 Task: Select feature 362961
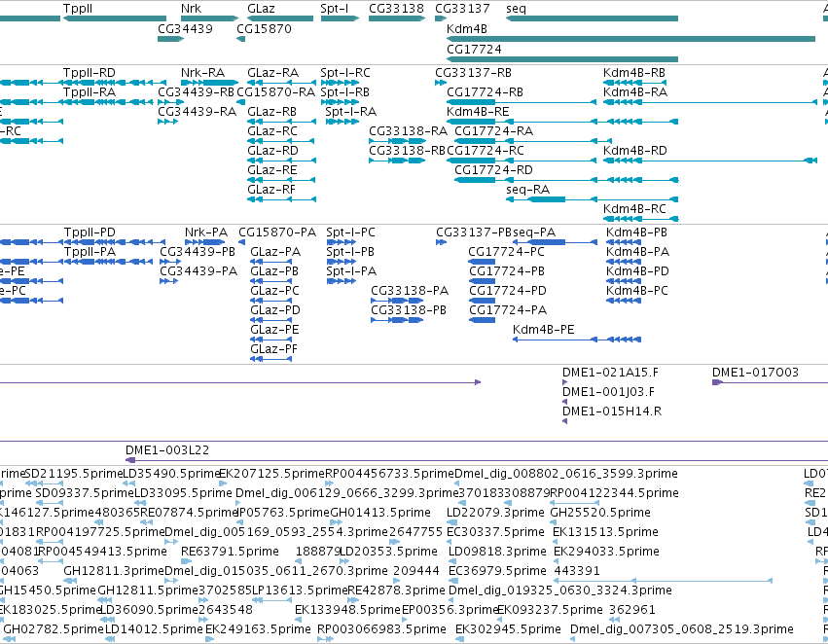(x=632, y=610)
